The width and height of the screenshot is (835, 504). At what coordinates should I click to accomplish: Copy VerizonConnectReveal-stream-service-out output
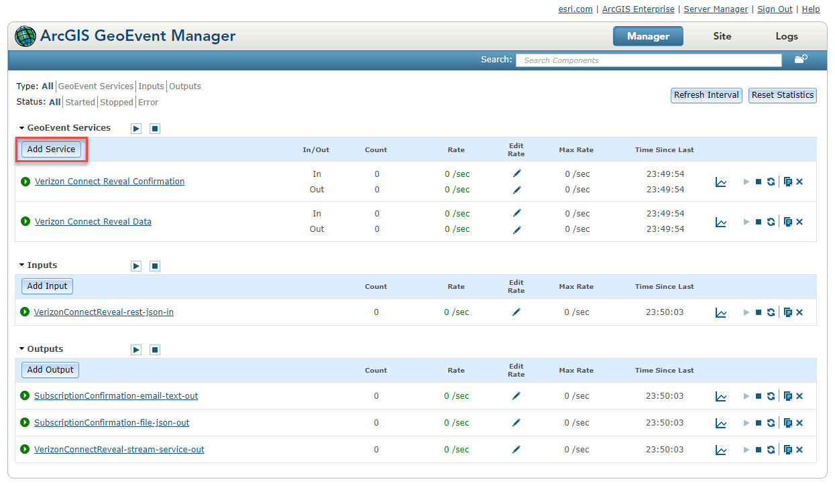click(x=788, y=450)
